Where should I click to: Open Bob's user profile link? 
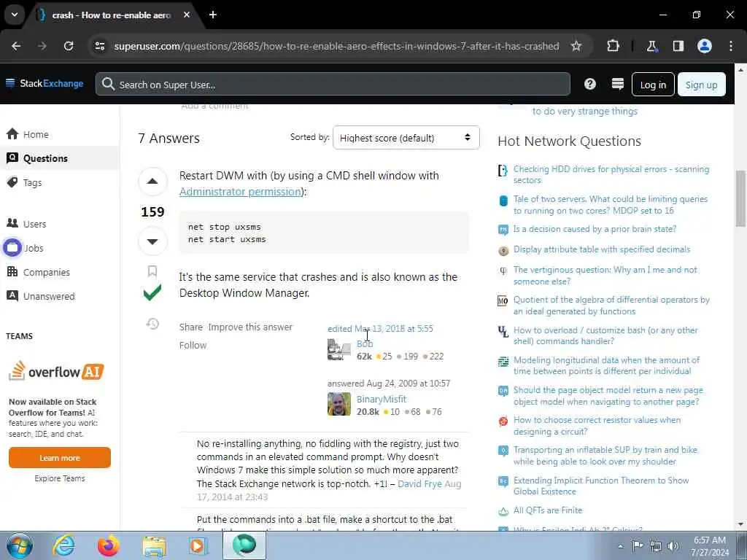[365, 344]
